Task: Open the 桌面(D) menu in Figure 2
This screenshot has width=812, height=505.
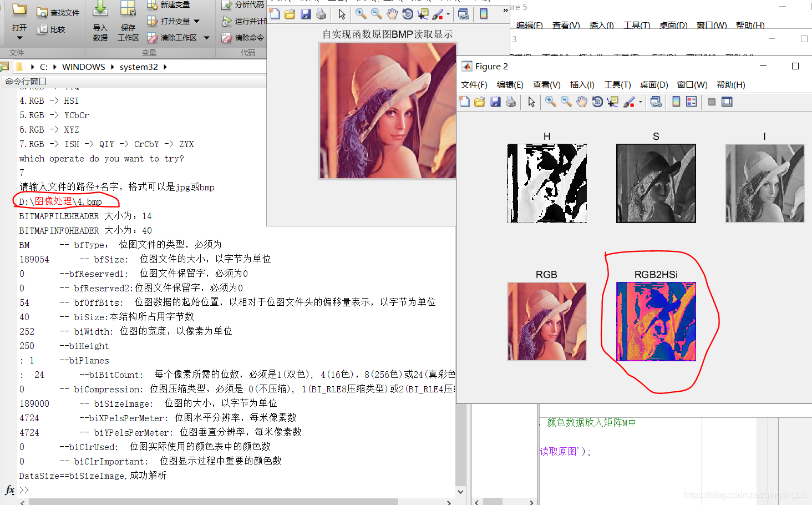Action: point(654,85)
